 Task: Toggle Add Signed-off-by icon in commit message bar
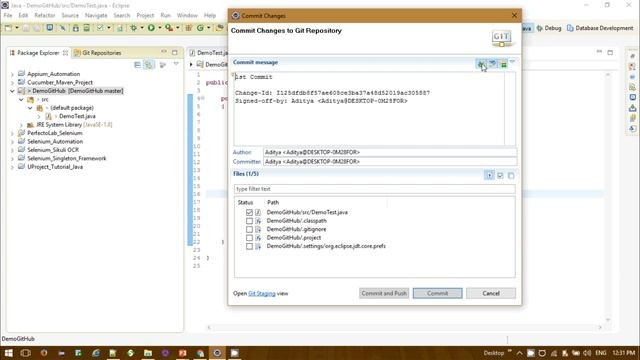(x=493, y=64)
